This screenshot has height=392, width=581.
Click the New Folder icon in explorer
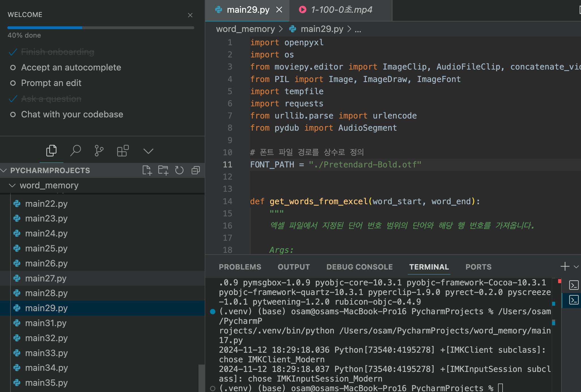coord(163,170)
